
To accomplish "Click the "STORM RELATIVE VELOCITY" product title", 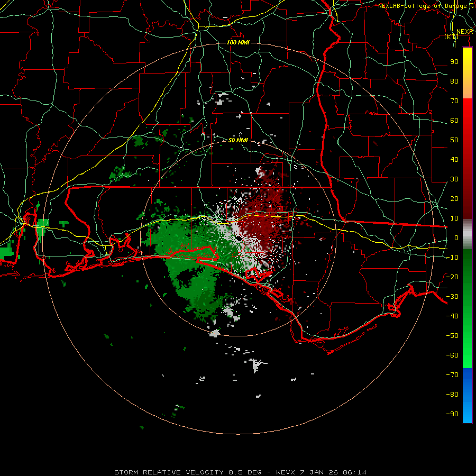I will pyautogui.click(x=169, y=472).
